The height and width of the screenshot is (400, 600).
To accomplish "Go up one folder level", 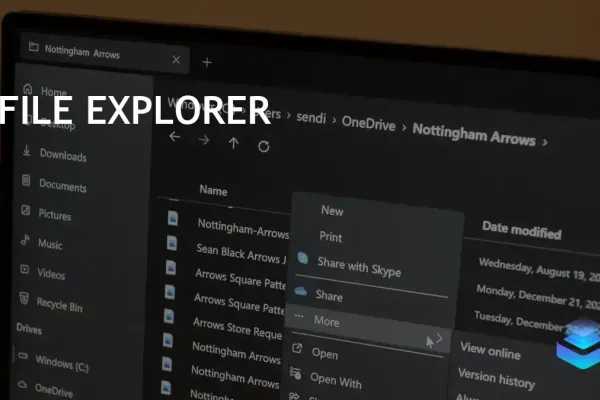I will point(233,143).
